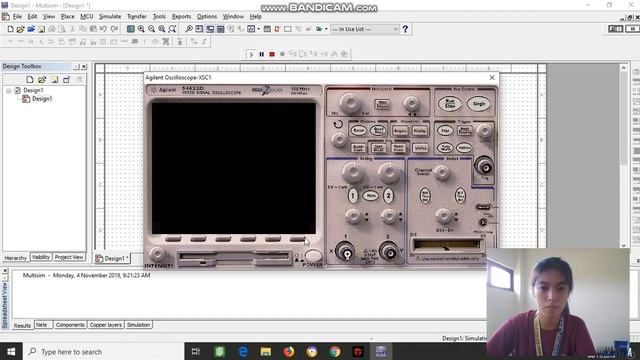
Task: Click the Type here to search box
Action: click(x=104, y=351)
